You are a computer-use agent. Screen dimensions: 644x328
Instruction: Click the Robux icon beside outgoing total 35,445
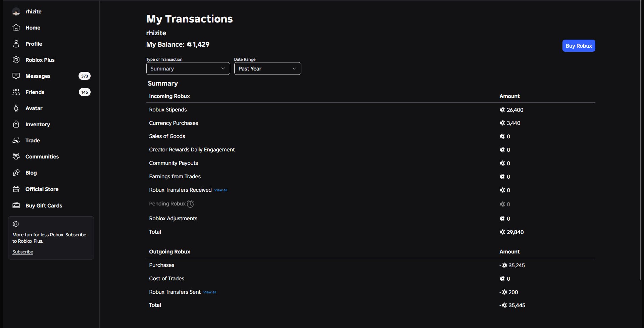[x=504, y=305]
